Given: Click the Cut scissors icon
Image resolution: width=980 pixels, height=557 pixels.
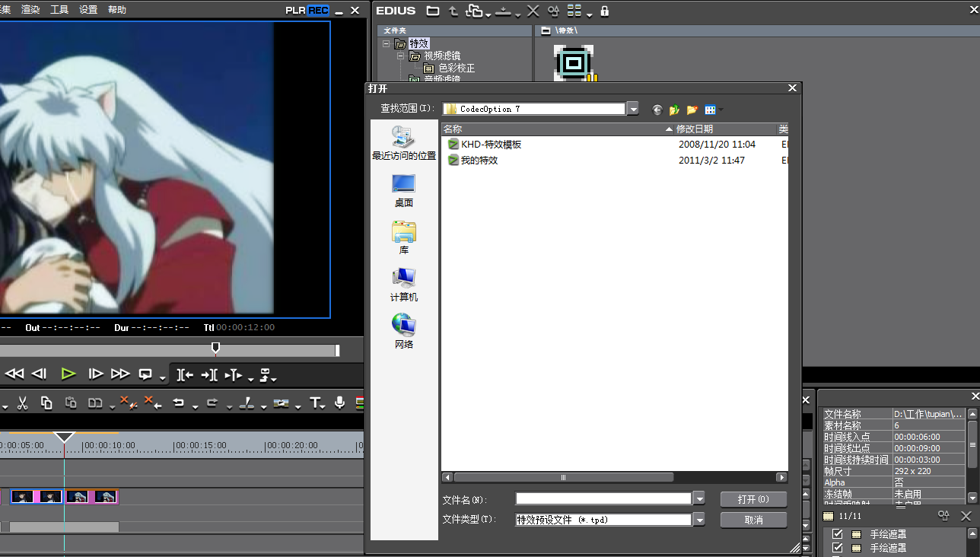Looking at the screenshot, I should (x=23, y=403).
